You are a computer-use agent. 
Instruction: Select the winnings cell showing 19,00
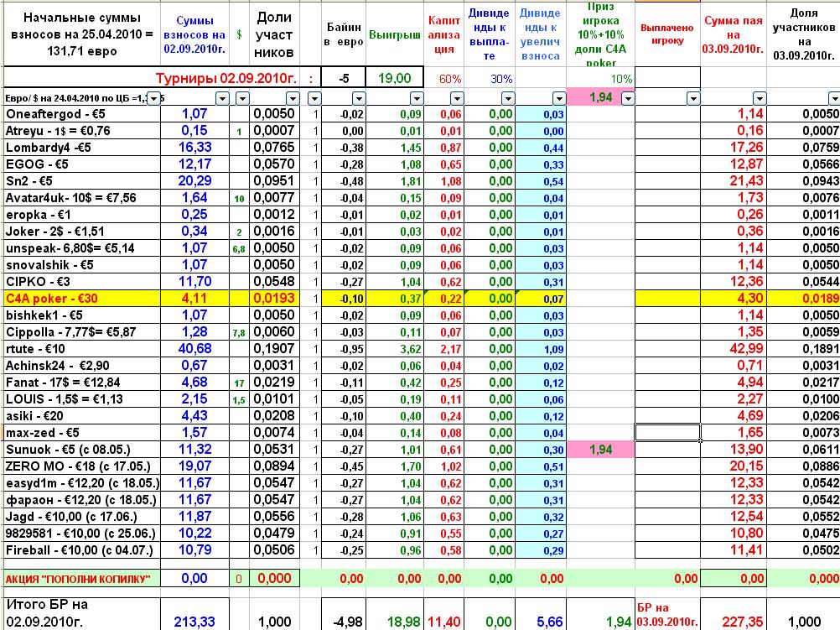coord(394,78)
